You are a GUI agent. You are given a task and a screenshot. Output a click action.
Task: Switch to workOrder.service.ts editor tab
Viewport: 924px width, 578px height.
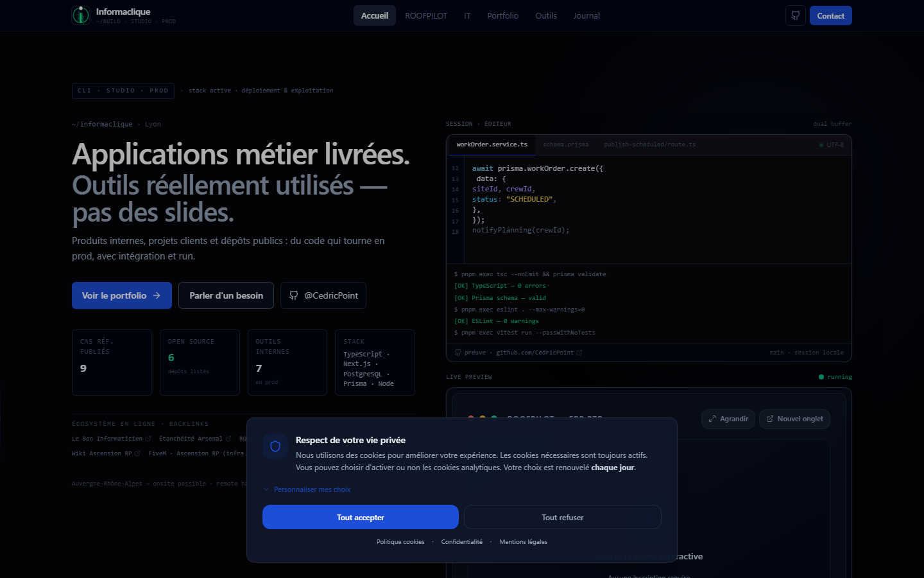(x=492, y=144)
